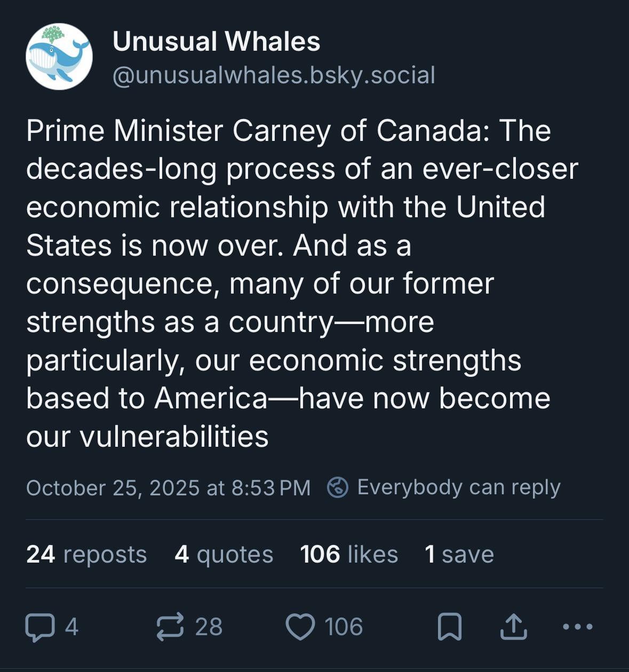The image size is (629, 672).
Task: Open the three-dot more options menu
Action: (x=578, y=627)
